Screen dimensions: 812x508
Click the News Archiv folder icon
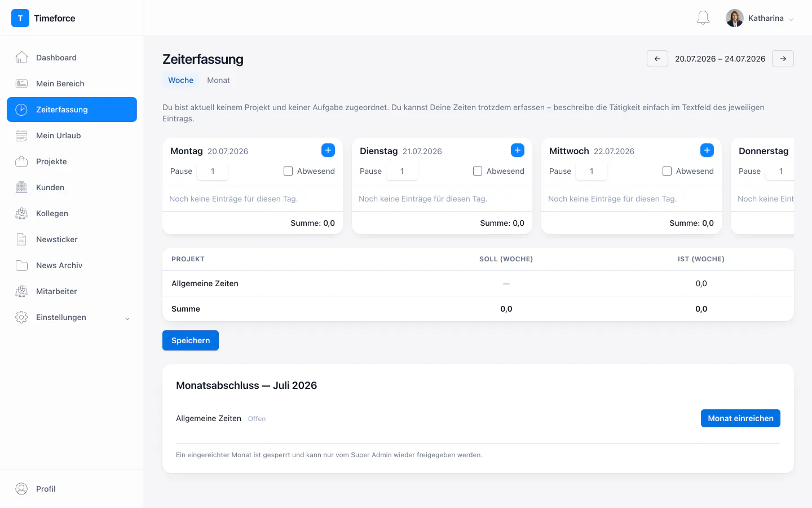click(x=21, y=265)
